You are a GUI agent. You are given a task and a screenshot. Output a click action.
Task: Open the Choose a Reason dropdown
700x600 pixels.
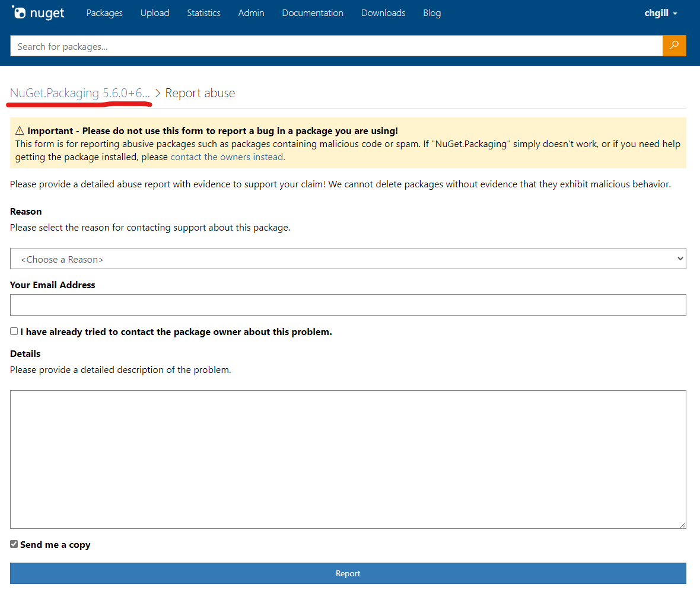348,258
